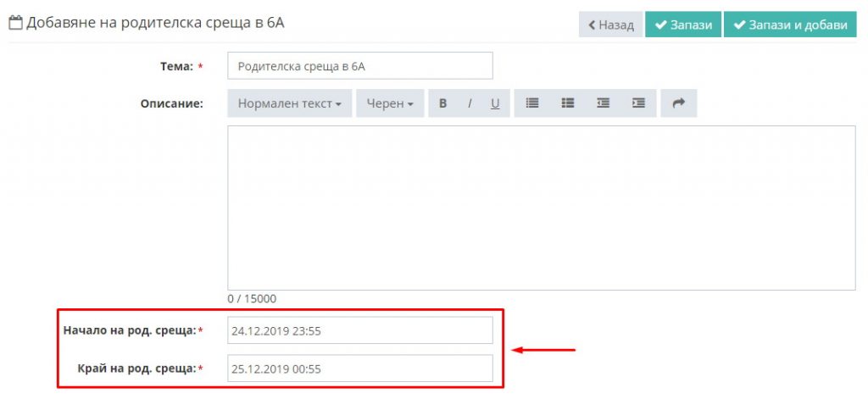
Task: Click the Описание label
Action: (171, 103)
